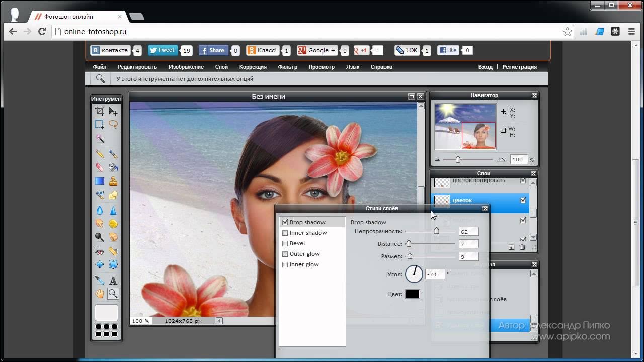The height and width of the screenshot is (362, 644).
Task: Open the Фильтр menu
Action: (288, 67)
